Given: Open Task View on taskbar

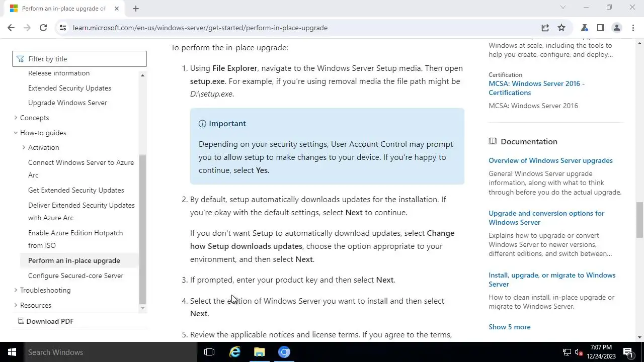Looking at the screenshot, I should [209, 352].
